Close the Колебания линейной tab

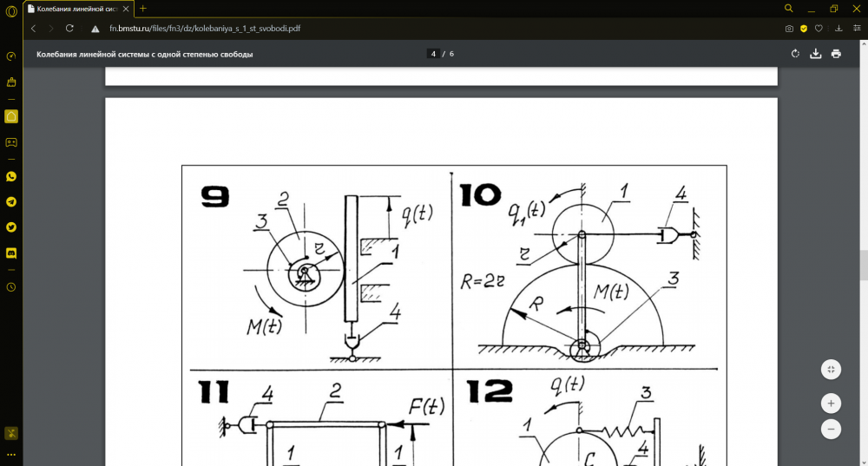click(x=126, y=9)
